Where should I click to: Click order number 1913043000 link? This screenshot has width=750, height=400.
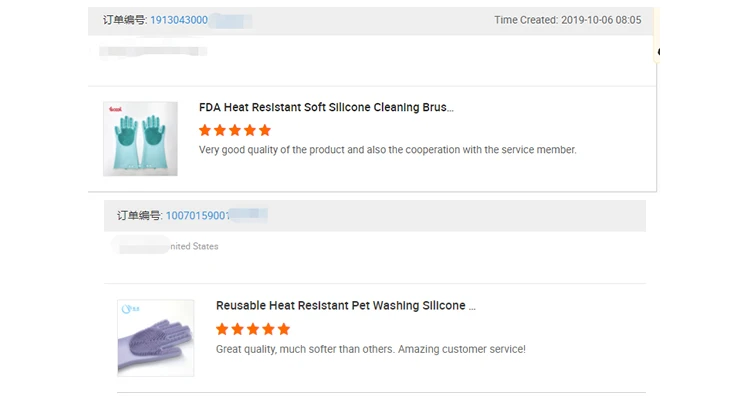point(179,20)
